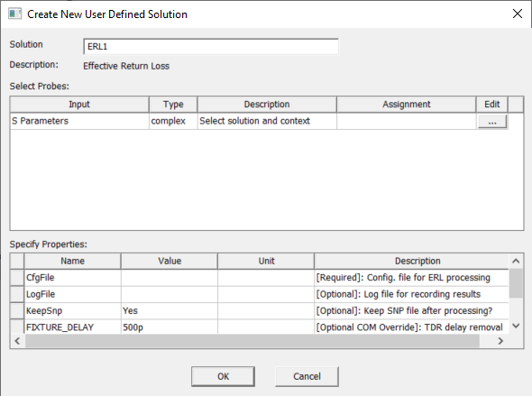Select the FIXTURE_DELAY row header

(17, 327)
